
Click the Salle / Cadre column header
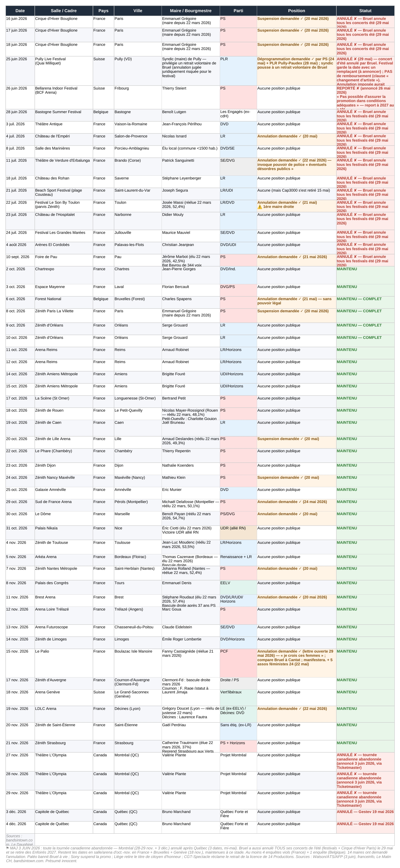pos(64,11)
